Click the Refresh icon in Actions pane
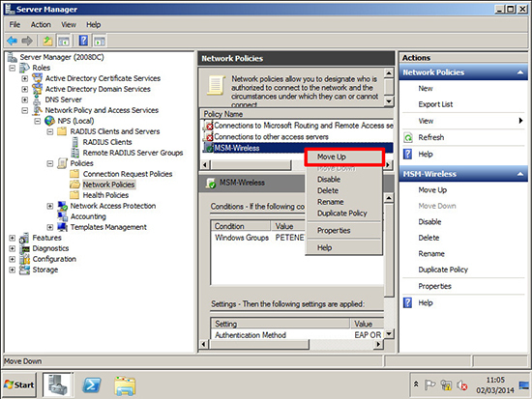The height and width of the screenshot is (399, 532). pyautogui.click(x=408, y=137)
